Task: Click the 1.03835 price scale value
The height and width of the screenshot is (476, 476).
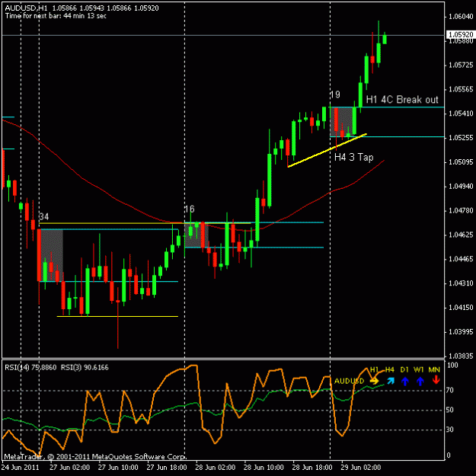Action: pyautogui.click(x=461, y=356)
